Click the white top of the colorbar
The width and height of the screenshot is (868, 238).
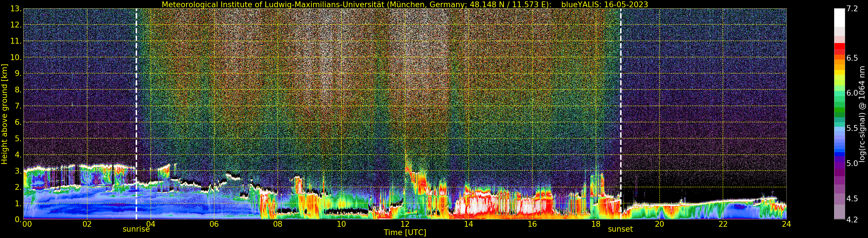(x=839, y=18)
